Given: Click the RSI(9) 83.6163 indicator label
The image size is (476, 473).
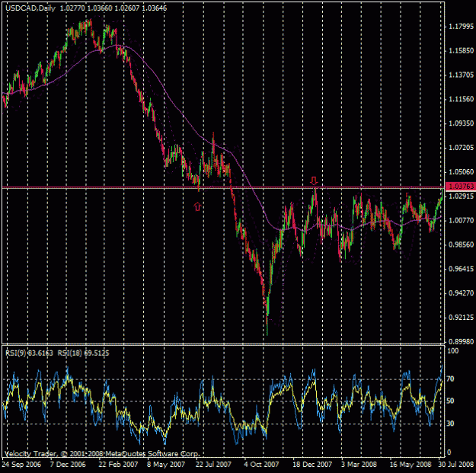Looking at the screenshot, I should pos(29,353).
